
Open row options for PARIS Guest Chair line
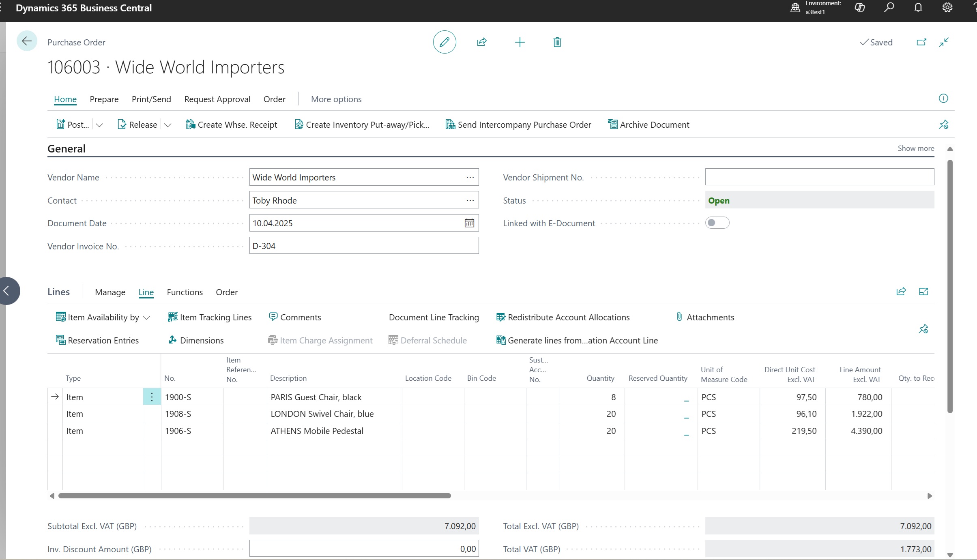[152, 397]
